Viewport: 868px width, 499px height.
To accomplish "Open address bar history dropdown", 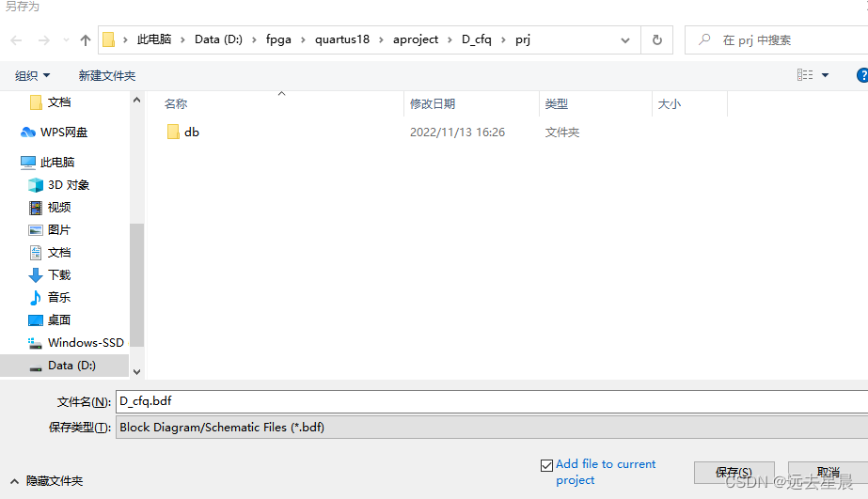I will (625, 39).
